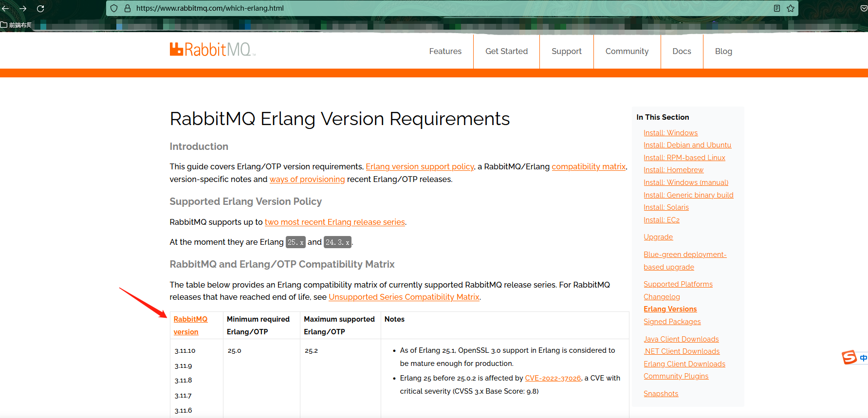Open the Docs menu item
Screen dimensions: 868x418
(682, 51)
